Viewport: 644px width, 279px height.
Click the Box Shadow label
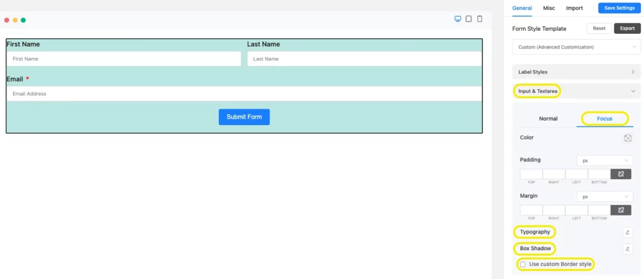coord(535,248)
